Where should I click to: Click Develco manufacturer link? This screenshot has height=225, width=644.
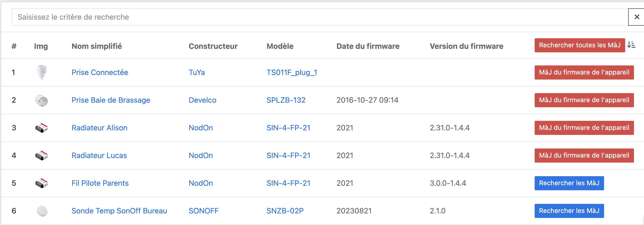pyautogui.click(x=202, y=100)
